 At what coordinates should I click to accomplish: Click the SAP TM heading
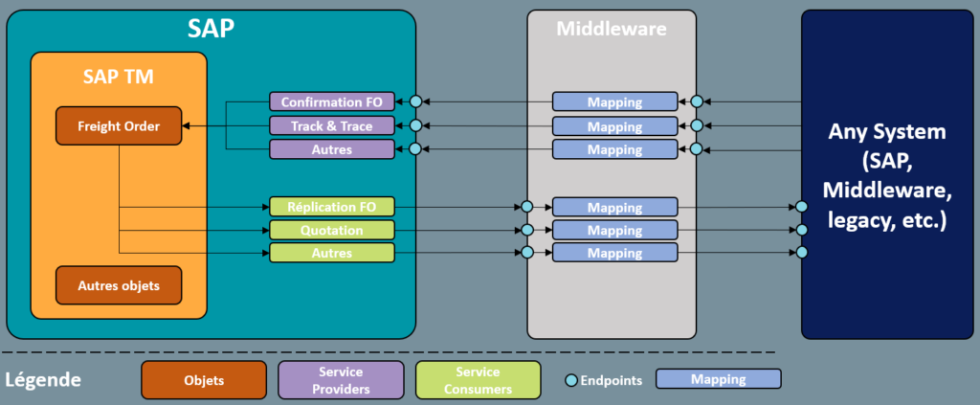click(x=119, y=77)
